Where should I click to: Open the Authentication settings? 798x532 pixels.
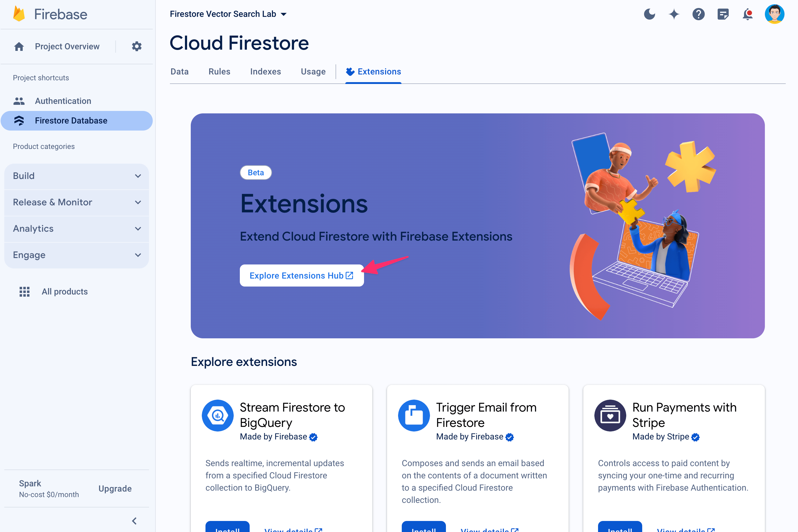click(x=63, y=100)
